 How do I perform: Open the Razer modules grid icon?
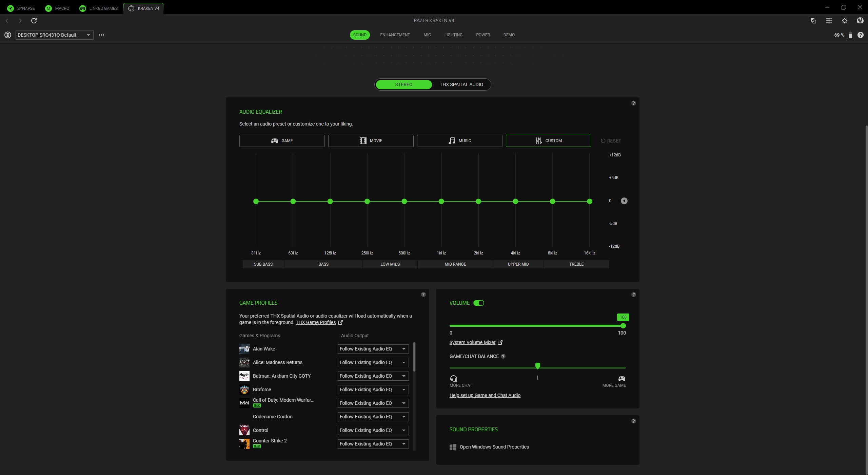pyautogui.click(x=829, y=21)
